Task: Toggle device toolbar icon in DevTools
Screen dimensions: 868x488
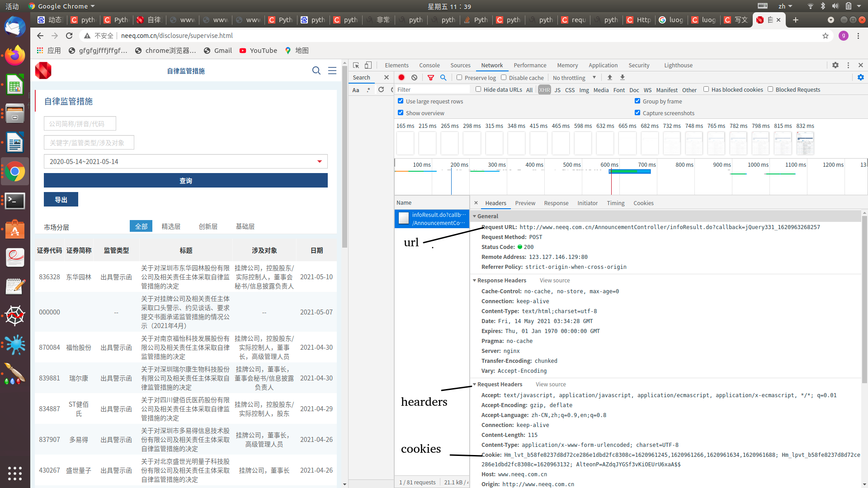Action: click(368, 65)
